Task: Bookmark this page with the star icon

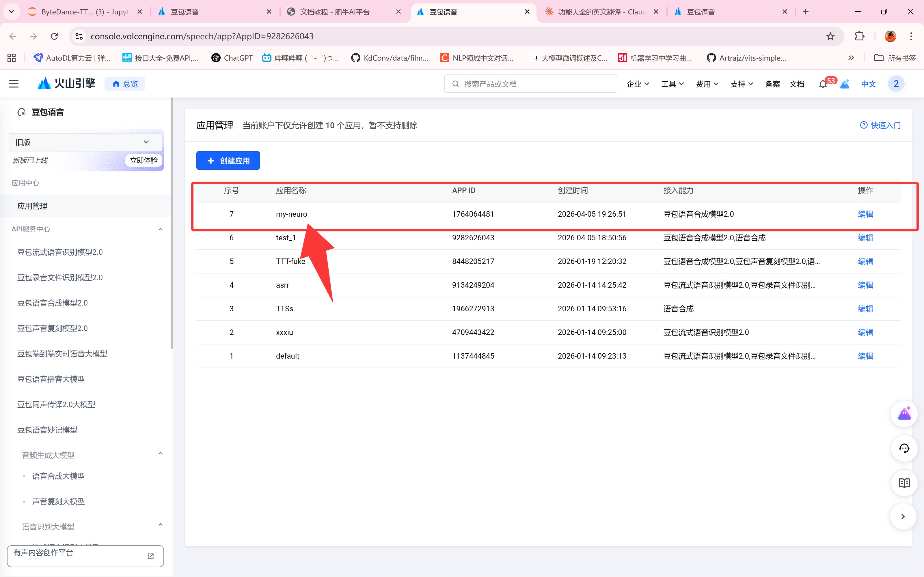Action: (830, 36)
